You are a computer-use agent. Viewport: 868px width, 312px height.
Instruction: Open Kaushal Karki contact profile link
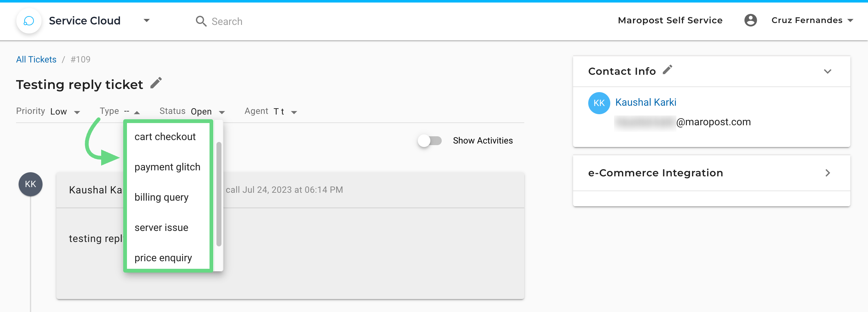[646, 102]
